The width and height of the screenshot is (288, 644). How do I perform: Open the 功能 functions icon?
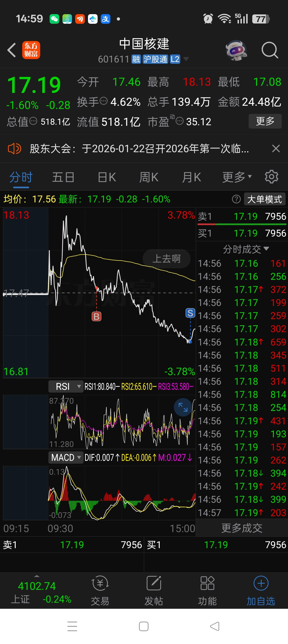tap(207, 591)
